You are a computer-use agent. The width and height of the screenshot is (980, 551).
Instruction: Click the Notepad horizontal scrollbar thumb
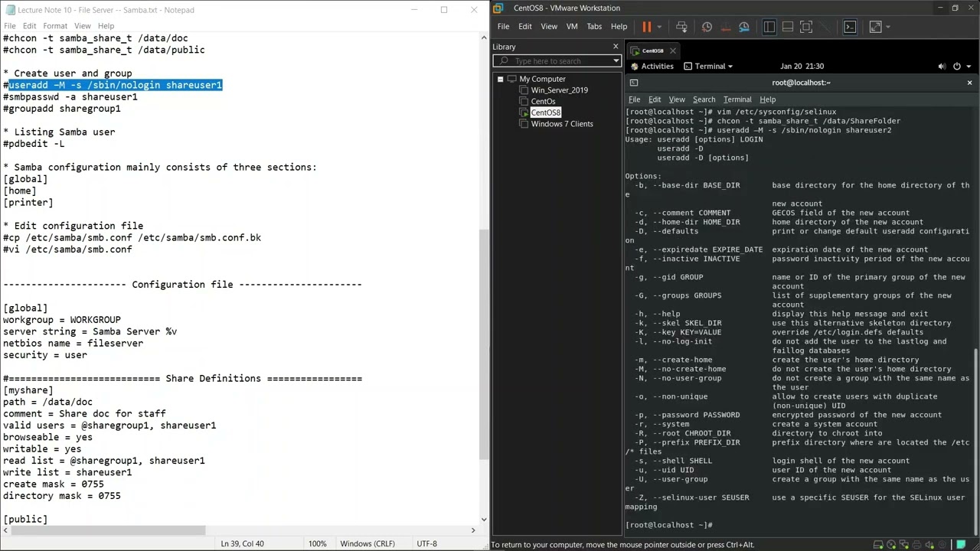[109, 530]
